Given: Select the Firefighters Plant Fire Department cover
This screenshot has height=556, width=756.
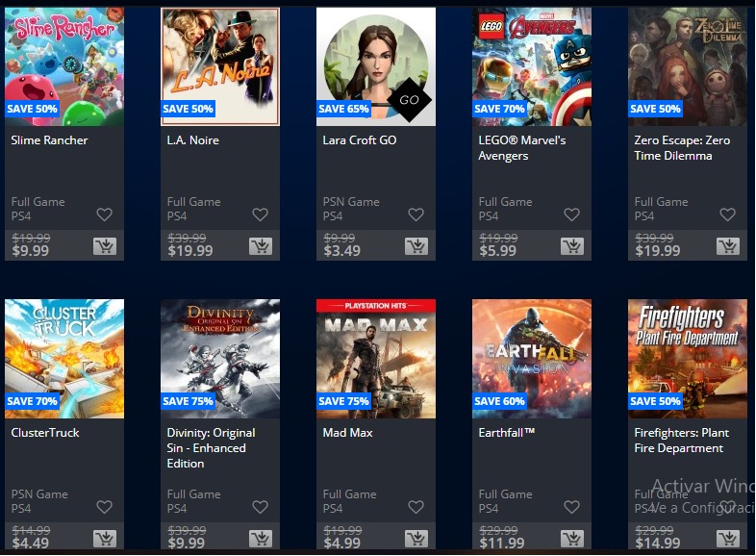Looking at the screenshot, I should pos(687,359).
